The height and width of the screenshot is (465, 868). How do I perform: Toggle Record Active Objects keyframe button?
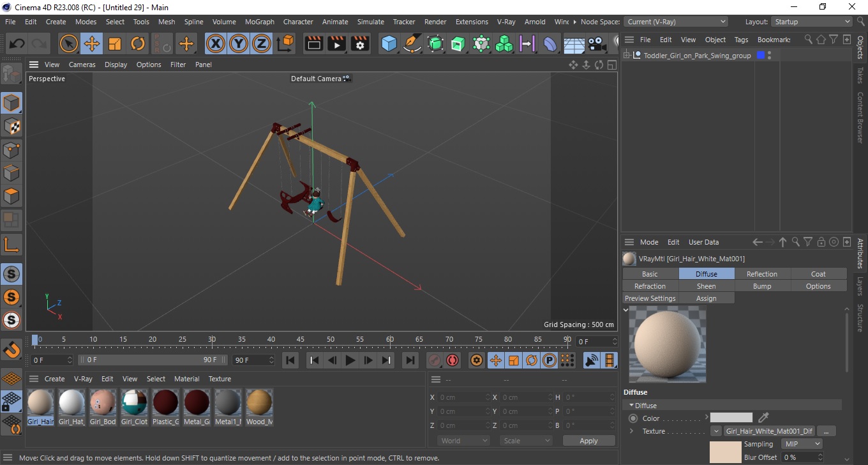435,360
